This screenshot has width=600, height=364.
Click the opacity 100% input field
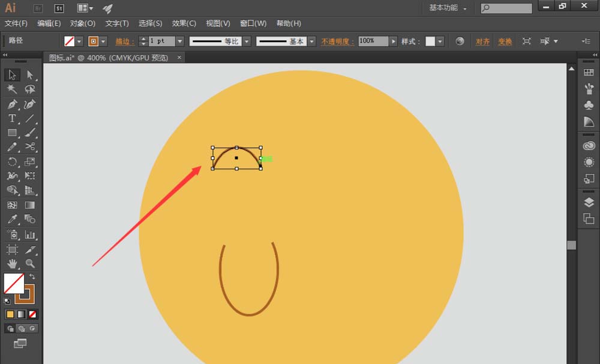pos(373,41)
